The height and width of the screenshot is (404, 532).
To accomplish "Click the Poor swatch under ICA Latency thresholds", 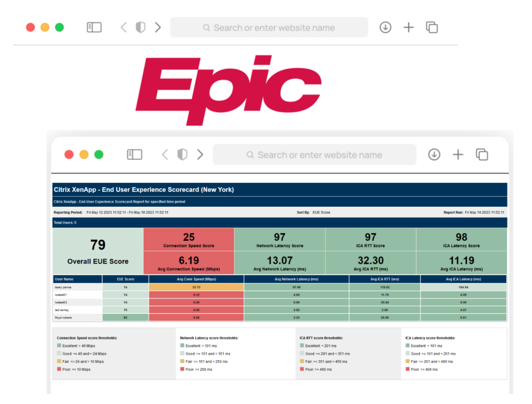I will pyautogui.click(x=408, y=369).
